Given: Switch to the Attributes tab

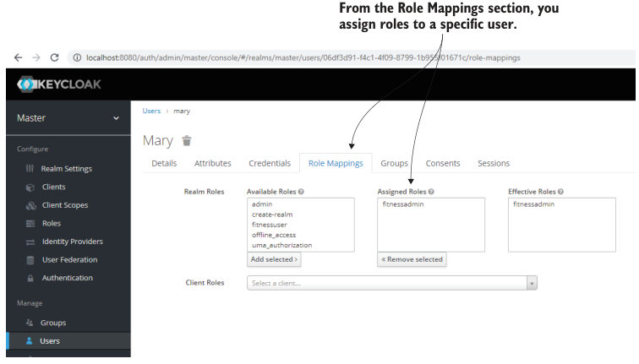Looking at the screenshot, I should 213,163.
